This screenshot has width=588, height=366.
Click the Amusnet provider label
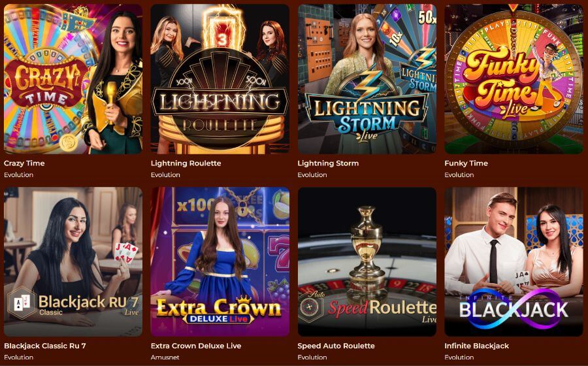(165, 358)
